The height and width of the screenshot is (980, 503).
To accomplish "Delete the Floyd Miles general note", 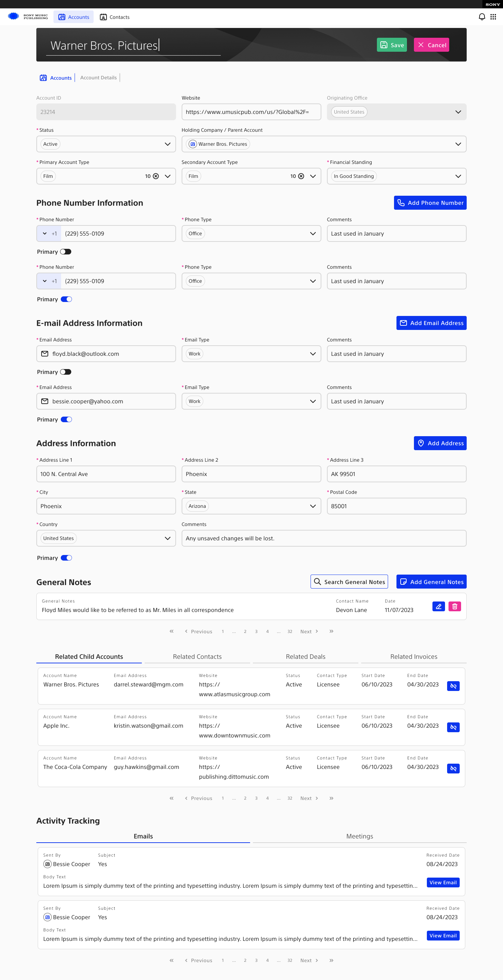I will 455,606.
